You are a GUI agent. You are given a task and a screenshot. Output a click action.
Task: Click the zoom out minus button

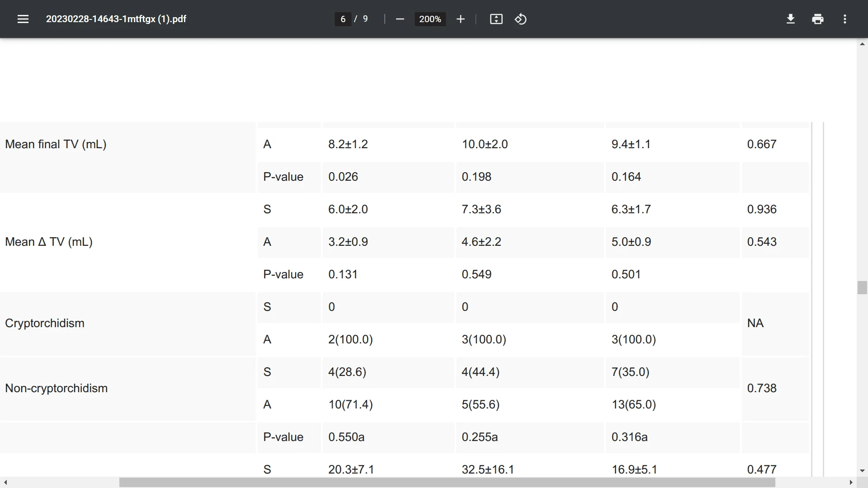tap(400, 19)
